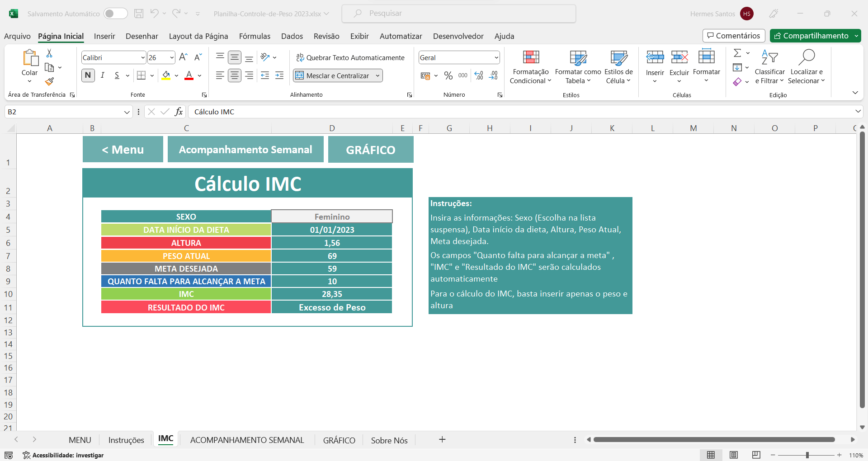The image size is (868, 461).
Task: Open the borders icon
Action: pyautogui.click(x=142, y=75)
